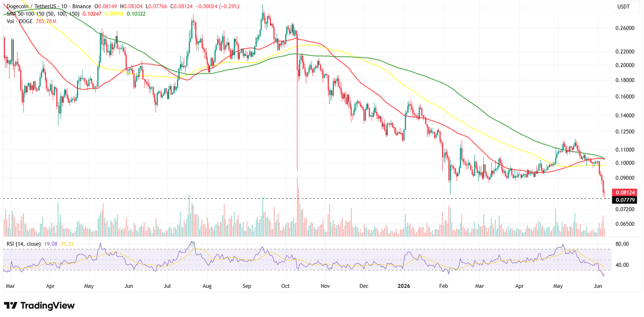This screenshot has width=644, height=317.
Task: Select the RSI (14, close) indicator legend
Action: tap(24, 244)
